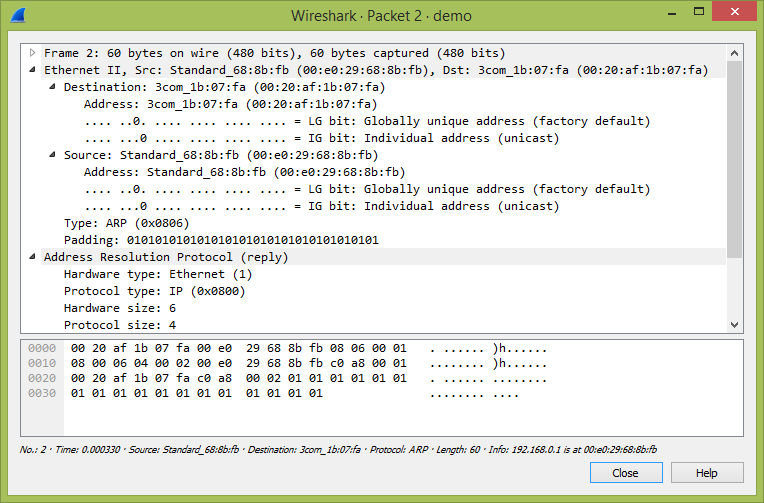Image resolution: width=764 pixels, height=503 pixels.
Task: Select the Protocol size: 4 row
Action: click(119, 325)
